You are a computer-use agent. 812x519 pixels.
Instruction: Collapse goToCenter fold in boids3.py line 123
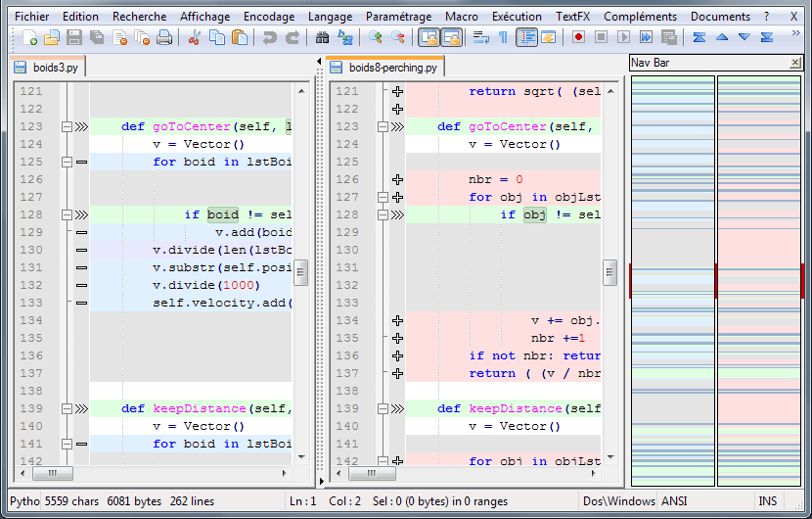pos(67,127)
